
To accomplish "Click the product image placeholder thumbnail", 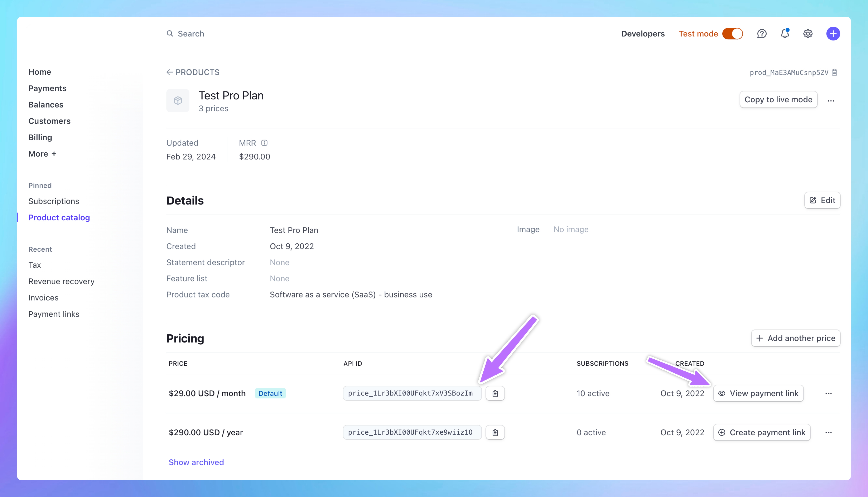I will [x=178, y=100].
